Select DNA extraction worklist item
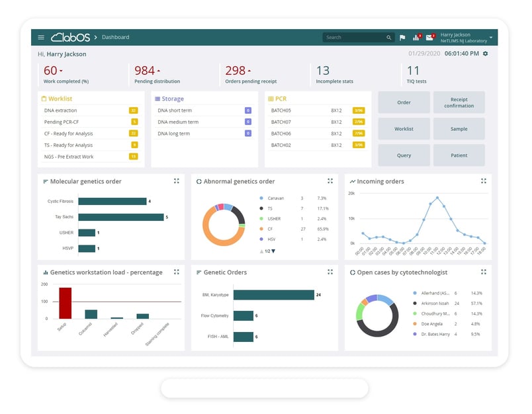 61,110
